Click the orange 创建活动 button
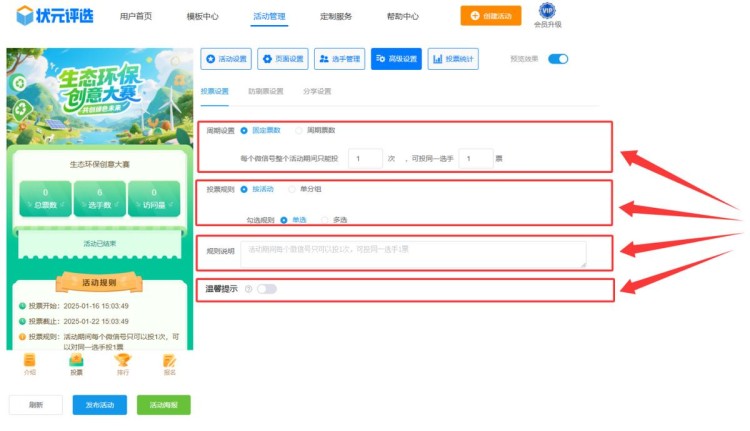The image size is (750, 431). coord(491,16)
